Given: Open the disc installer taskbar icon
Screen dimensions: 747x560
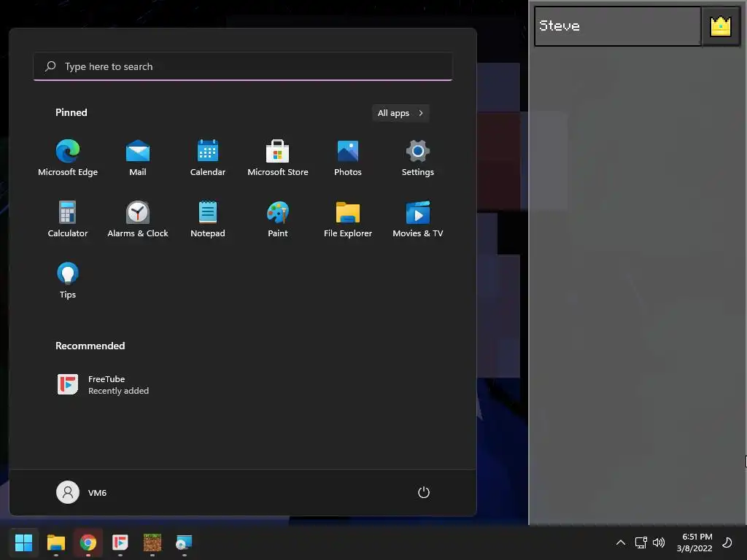Looking at the screenshot, I should pyautogui.click(x=184, y=542).
